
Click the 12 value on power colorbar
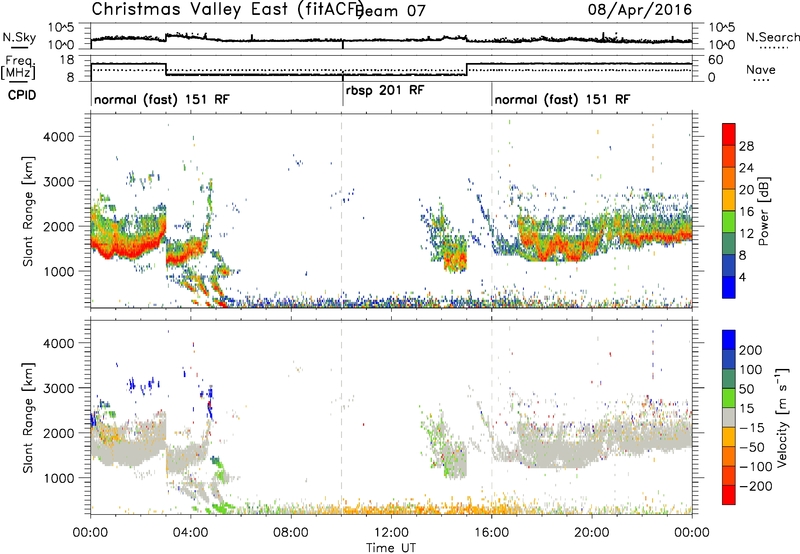746,234
